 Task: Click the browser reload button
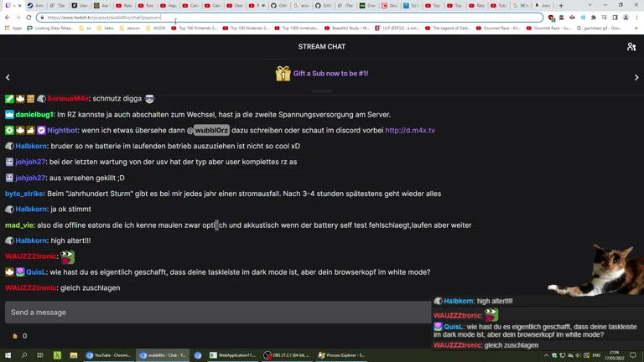point(29,18)
